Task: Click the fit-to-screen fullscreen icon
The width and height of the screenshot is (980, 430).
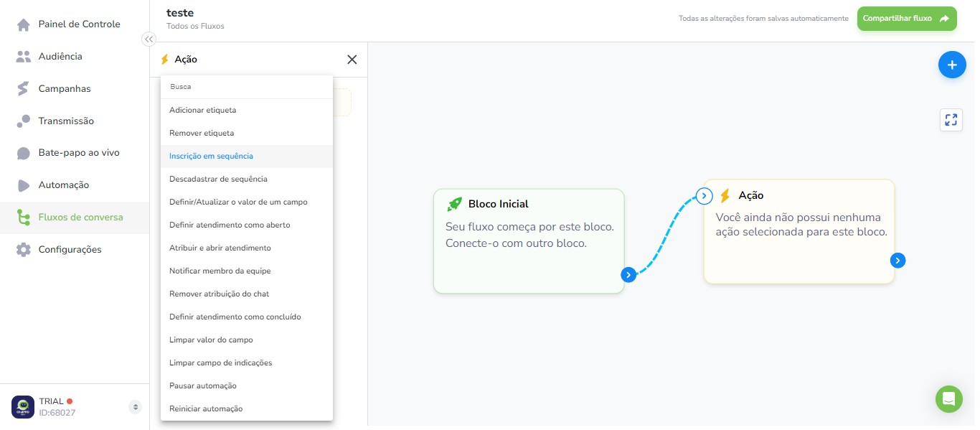Action: [x=951, y=120]
